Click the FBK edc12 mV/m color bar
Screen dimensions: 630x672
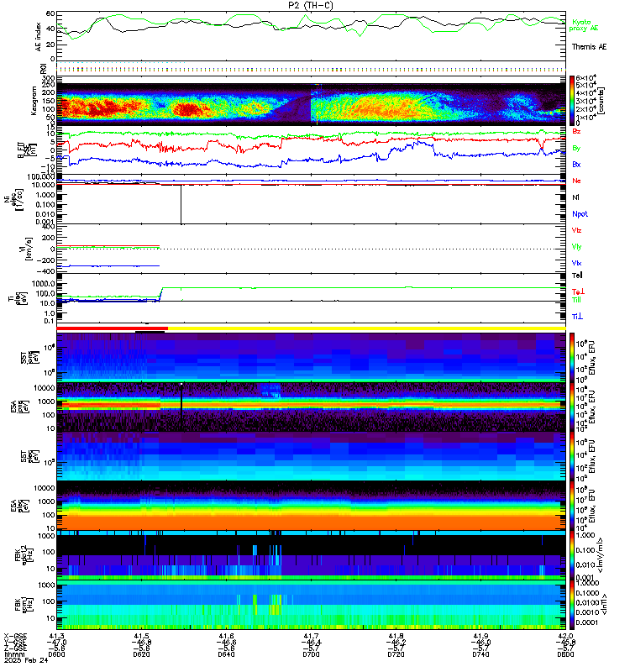pos(572,556)
